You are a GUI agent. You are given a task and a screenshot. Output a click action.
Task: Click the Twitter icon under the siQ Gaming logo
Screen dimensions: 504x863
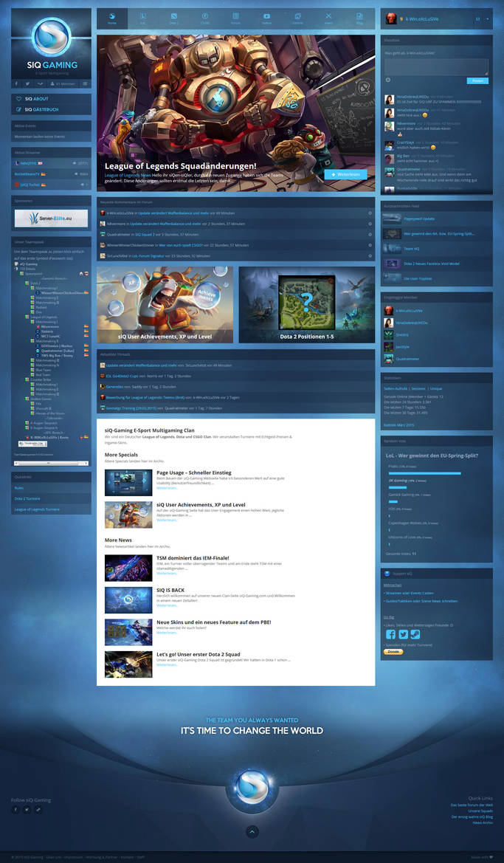27,83
